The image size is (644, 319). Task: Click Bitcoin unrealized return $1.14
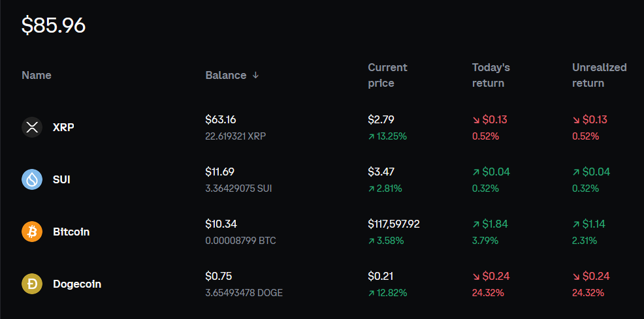[x=589, y=224]
